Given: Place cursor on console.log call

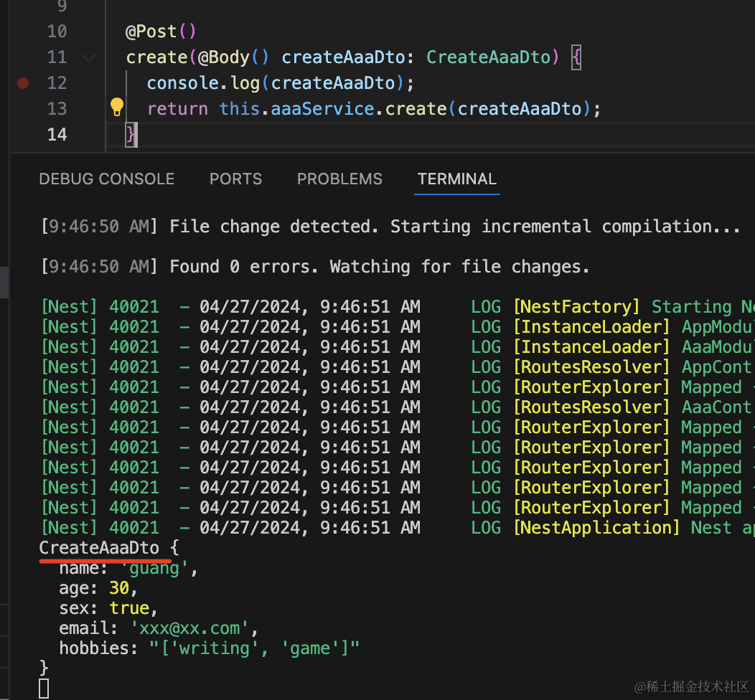Looking at the screenshot, I should [x=203, y=83].
